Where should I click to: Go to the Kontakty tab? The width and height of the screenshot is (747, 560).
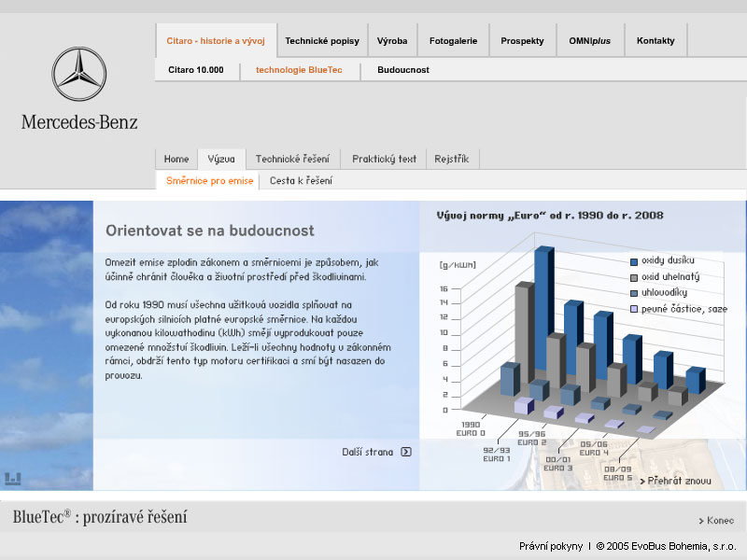pyautogui.click(x=655, y=41)
